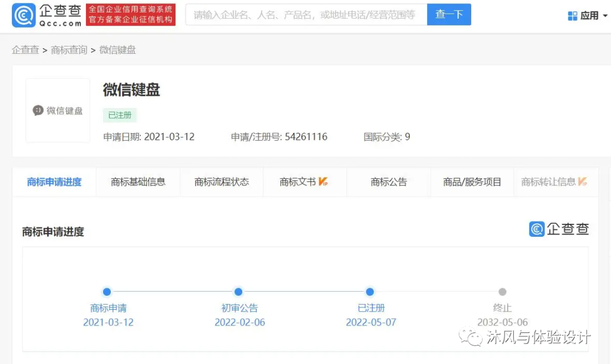This screenshot has width=611, height=364.
Task: Switch to 商标基础信息 tab
Action: click(138, 182)
